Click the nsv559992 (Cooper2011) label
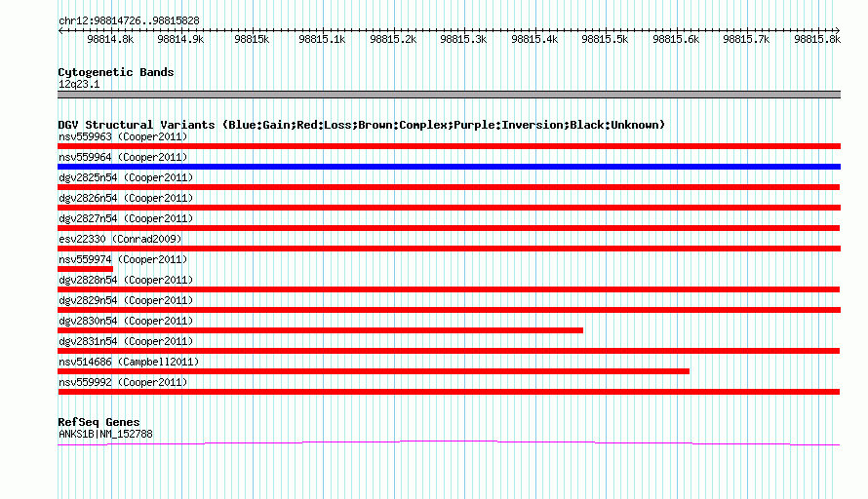Viewport: 868px width, 499px height. pyautogui.click(x=123, y=382)
